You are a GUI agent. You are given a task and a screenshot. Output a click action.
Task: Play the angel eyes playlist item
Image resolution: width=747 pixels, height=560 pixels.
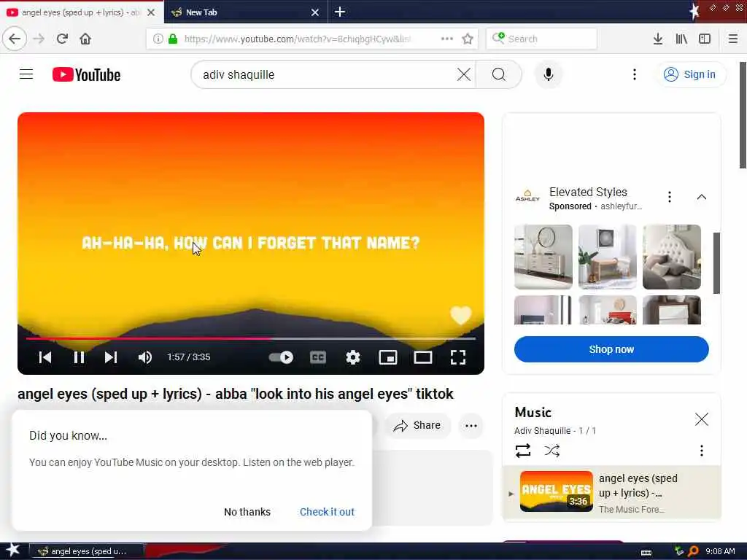click(612, 492)
